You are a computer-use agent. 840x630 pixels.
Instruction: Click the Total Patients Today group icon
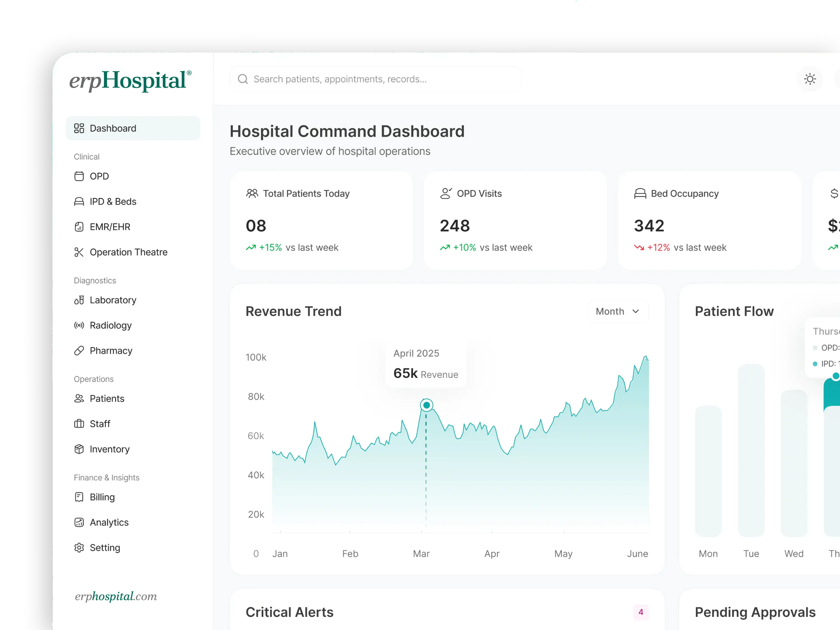tap(252, 194)
